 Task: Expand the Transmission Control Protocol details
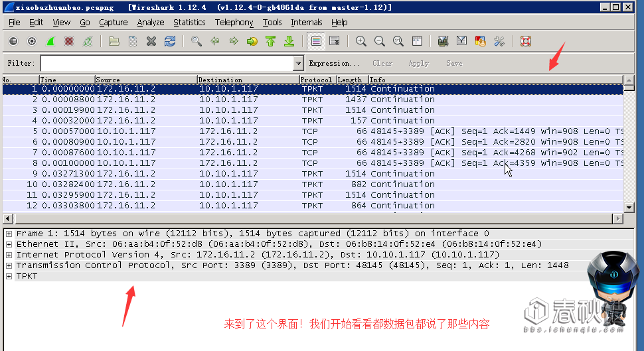[9, 265]
